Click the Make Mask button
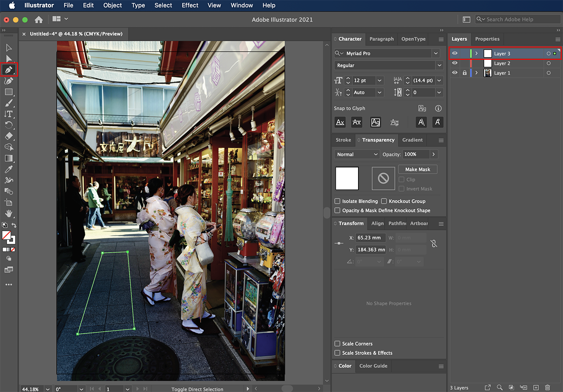The image size is (563, 392). coord(417,169)
